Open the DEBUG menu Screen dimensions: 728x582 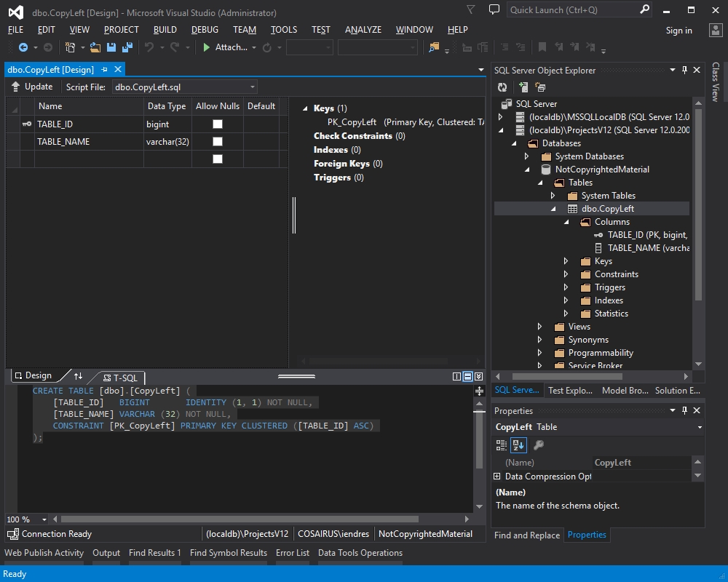205,30
